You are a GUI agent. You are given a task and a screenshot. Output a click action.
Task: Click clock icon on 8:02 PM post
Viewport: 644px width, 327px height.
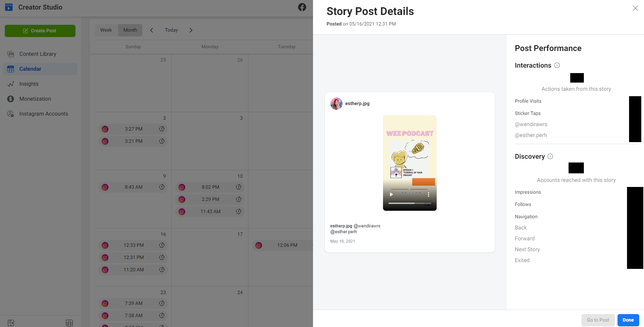click(x=239, y=187)
